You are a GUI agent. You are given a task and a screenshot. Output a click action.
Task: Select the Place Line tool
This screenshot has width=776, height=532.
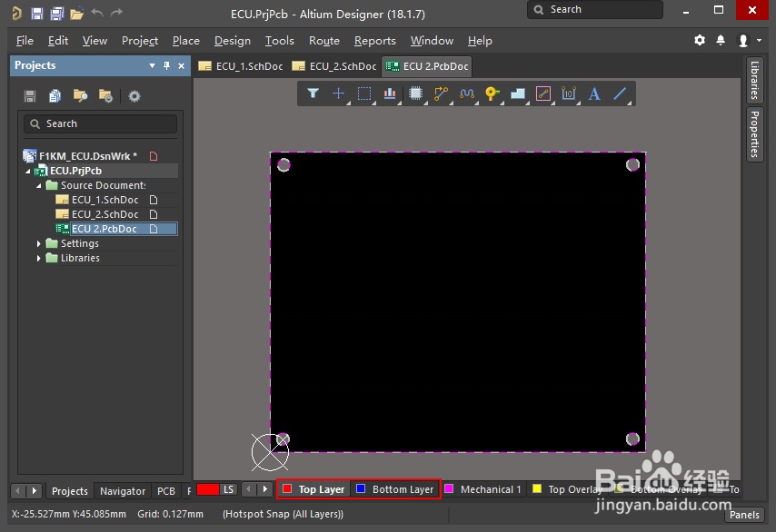pyautogui.click(x=620, y=94)
